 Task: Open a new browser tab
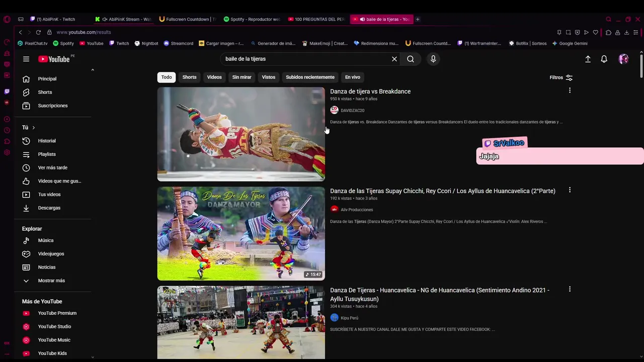coord(418,19)
